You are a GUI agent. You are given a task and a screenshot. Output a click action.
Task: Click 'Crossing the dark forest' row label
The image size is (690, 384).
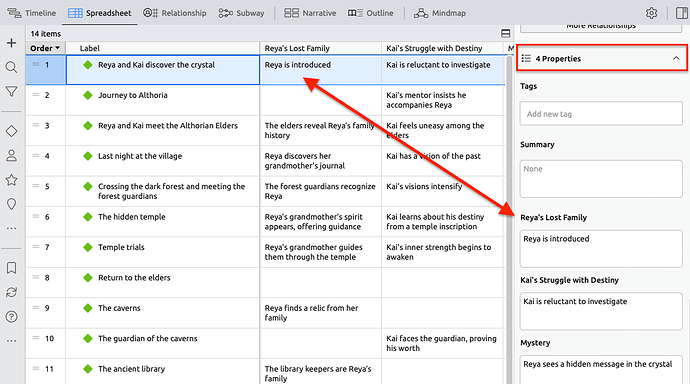tap(171, 191)
